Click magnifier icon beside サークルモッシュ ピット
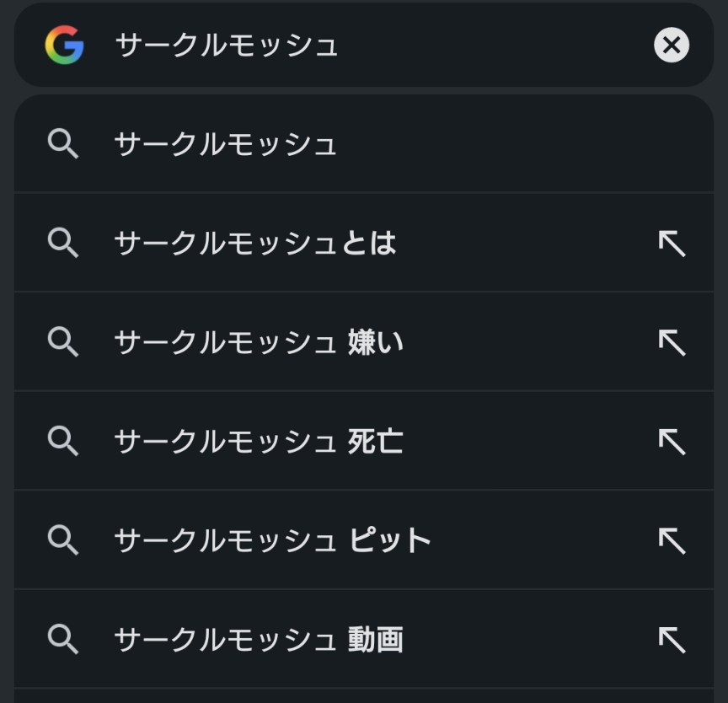This screenshot has width=728, height=703. [63, 540]
